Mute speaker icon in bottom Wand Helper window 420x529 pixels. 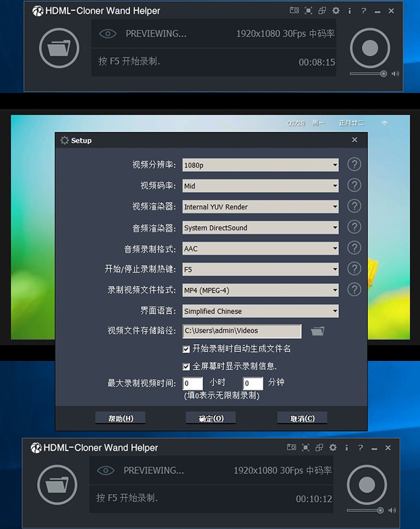(x=393, y=510)
